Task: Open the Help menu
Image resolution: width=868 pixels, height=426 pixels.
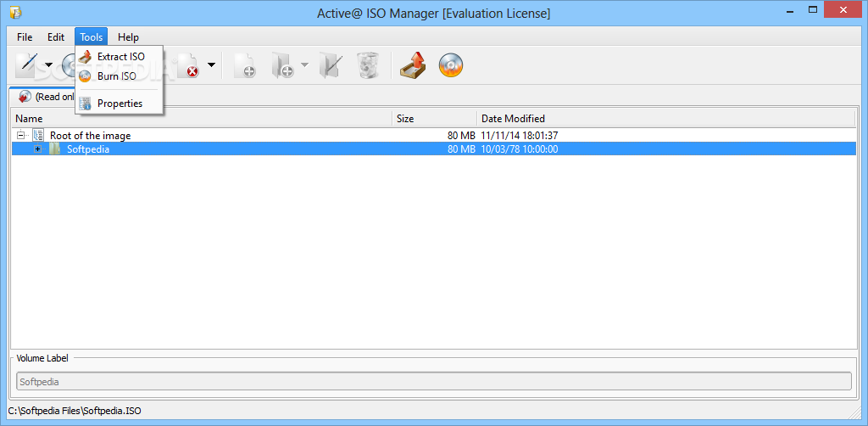Action: (129, 37)
